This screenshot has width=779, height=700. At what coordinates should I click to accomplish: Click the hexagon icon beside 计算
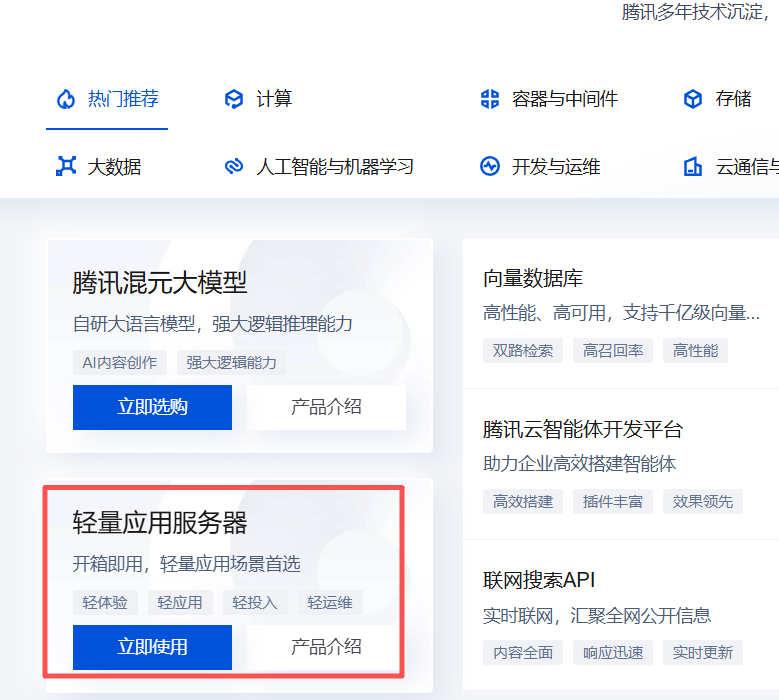click(234, 99)
